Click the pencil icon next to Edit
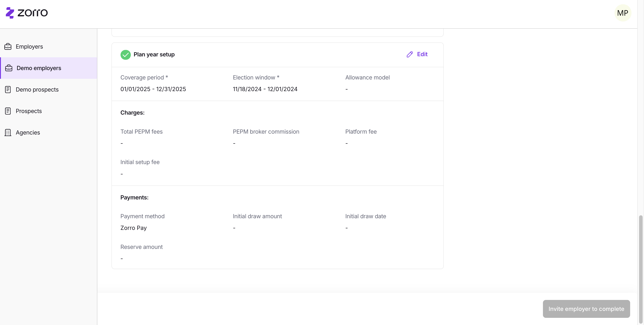Screen dimensions: 644x325 [409, 54]
